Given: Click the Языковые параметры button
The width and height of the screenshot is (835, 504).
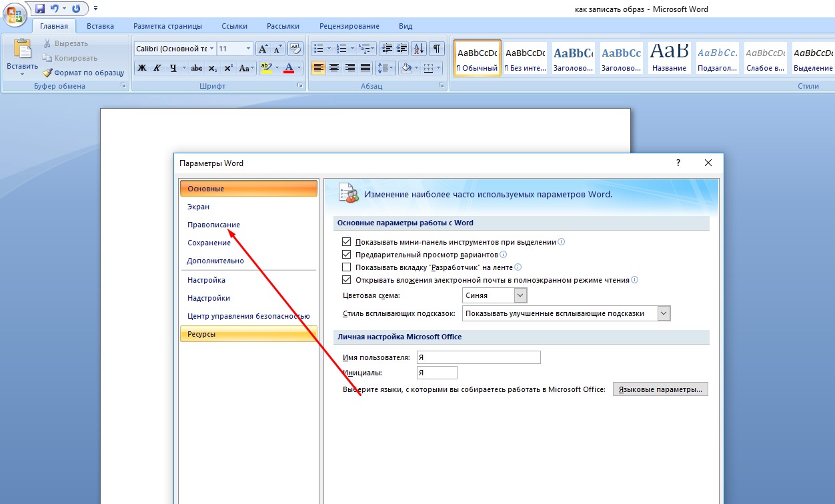Looking at the screenshot, I should pos(660,389).
